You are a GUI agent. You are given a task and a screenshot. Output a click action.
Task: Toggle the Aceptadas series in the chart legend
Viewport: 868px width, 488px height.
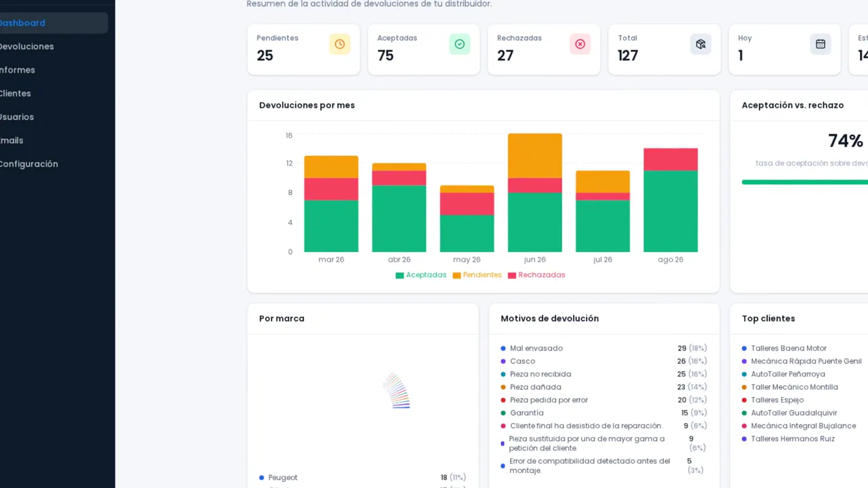[421, 275]
